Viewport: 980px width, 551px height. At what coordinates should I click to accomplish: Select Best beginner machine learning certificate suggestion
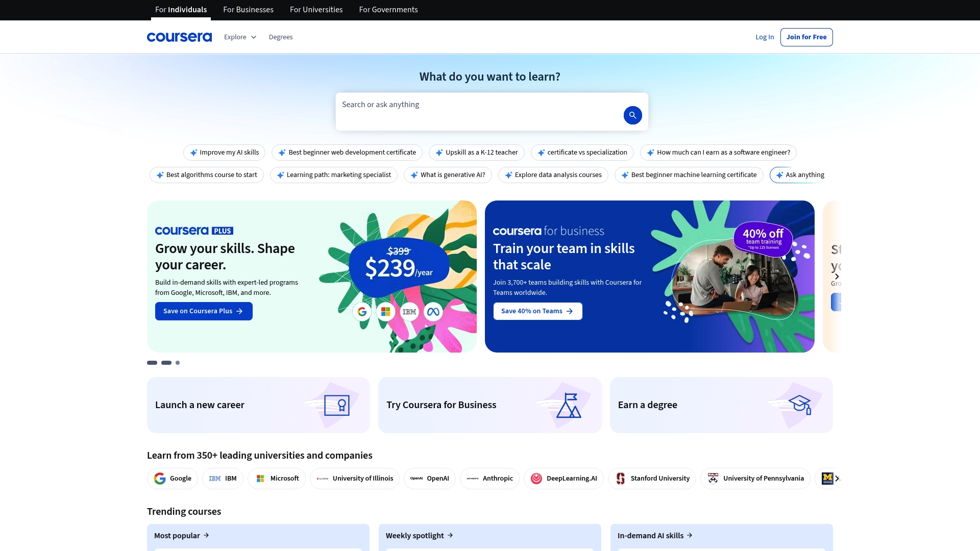689,175
